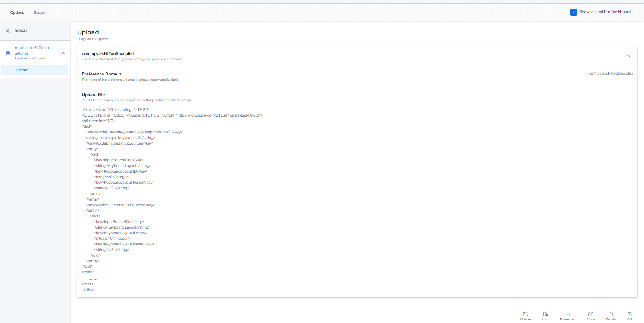Click the generic settings description text
644x323 pixels.
(132, 59)
